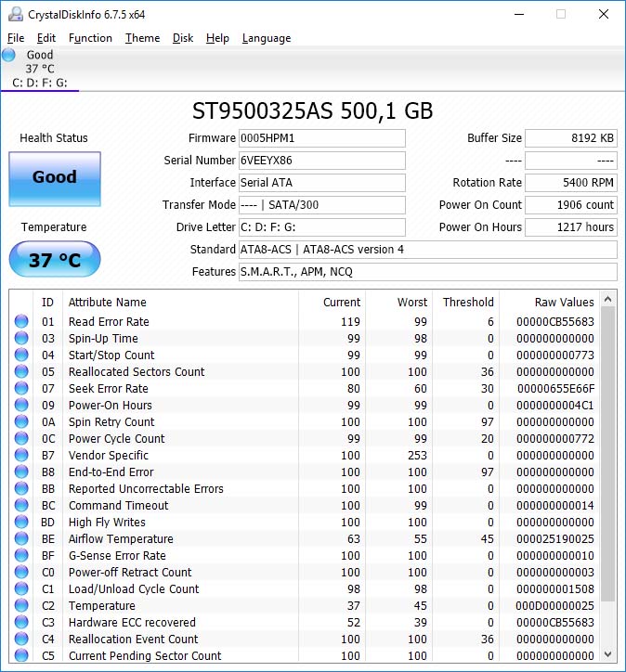Screen dimensions: 626x672
Task: Click the ST9500325AS 500,1 GB drive title
Action: 313,110
